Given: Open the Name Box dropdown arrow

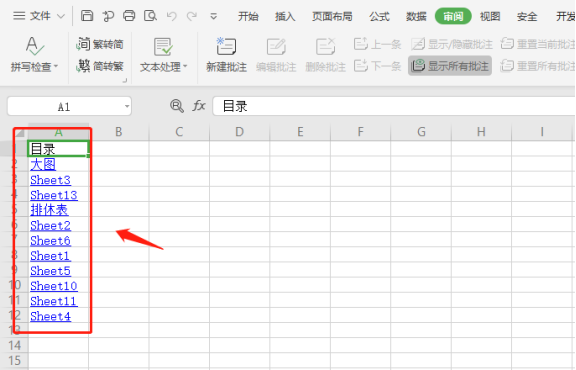Looking at the screenshot, I should 127,107.
